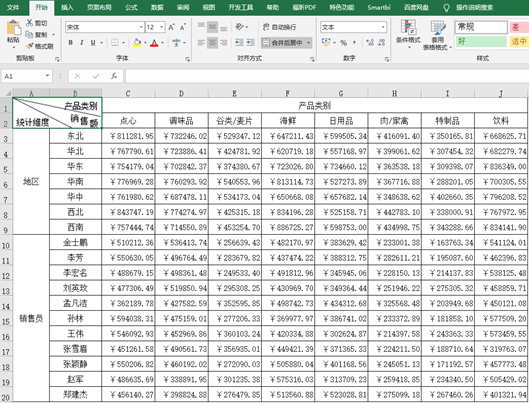Image resolution: width=529 pixels, height=403 pixels.
Task: Switch to the 插入 (Insert) tab
Action: click(67, 7)
